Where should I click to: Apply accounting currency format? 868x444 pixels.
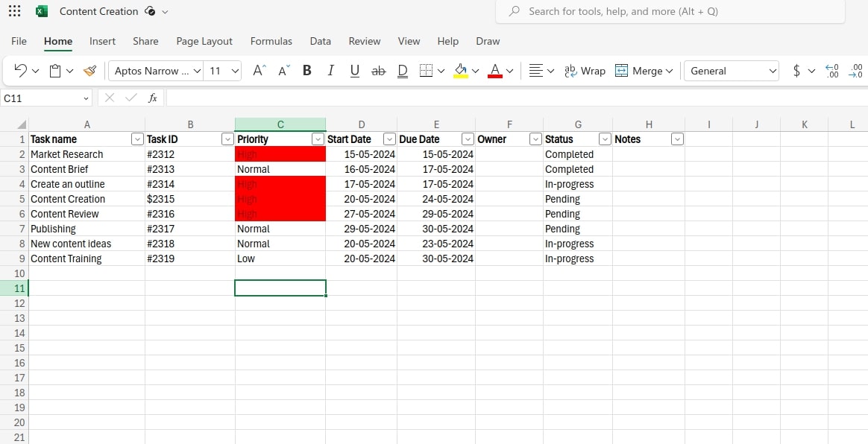(796, 71)
